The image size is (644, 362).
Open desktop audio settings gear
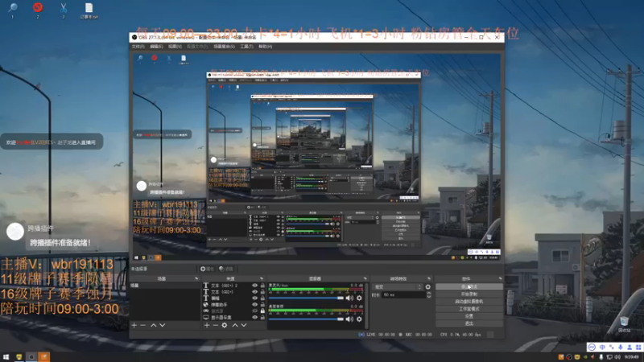[359, 319]
